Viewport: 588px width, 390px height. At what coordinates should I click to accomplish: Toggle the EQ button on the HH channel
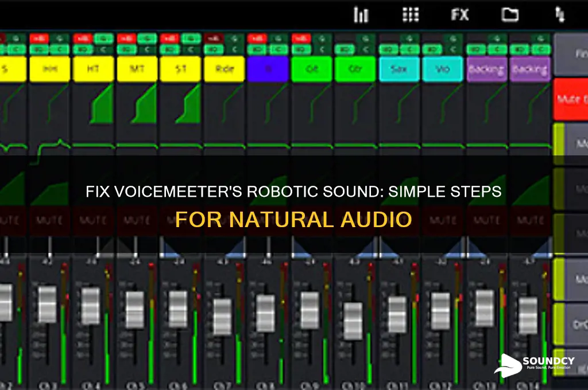[x=39, y=49]
